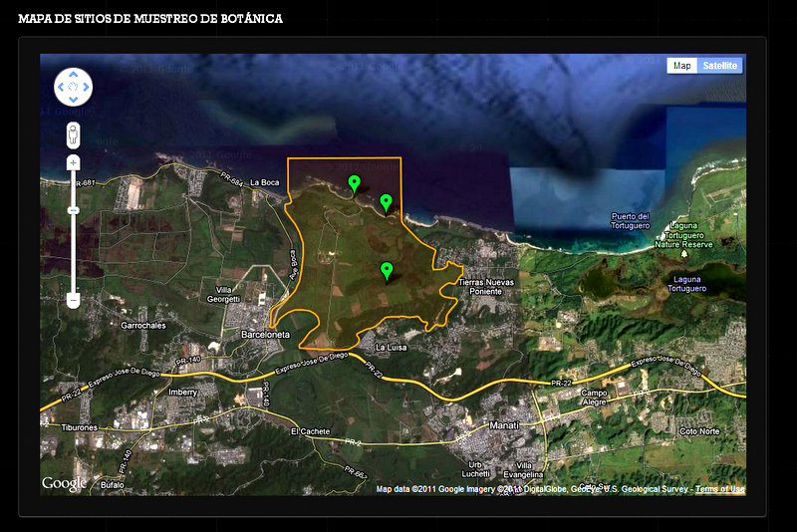
Task: Click the Street View pegman icon
Action: point(73,134)
